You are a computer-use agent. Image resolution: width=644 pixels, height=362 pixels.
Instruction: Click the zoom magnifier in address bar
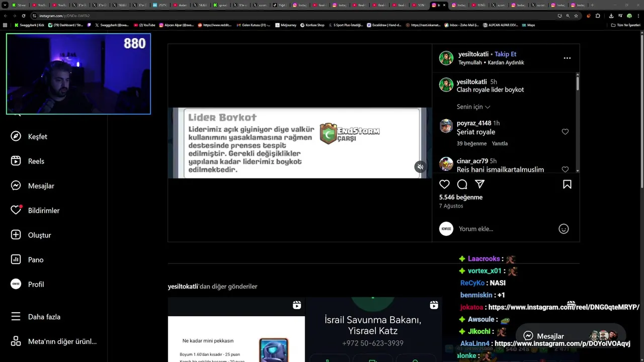pos(568,16)
